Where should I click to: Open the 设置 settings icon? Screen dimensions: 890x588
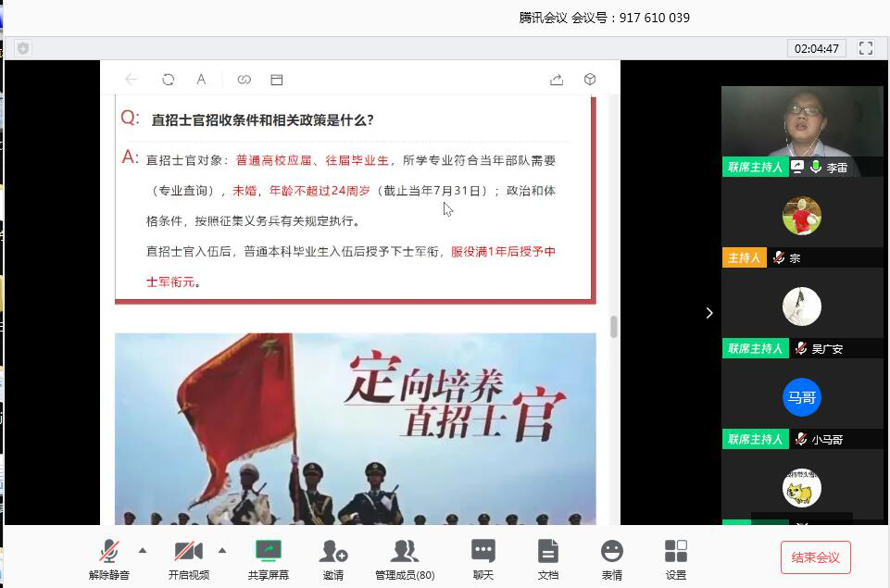pyautogui.click(x=676, y=559)
